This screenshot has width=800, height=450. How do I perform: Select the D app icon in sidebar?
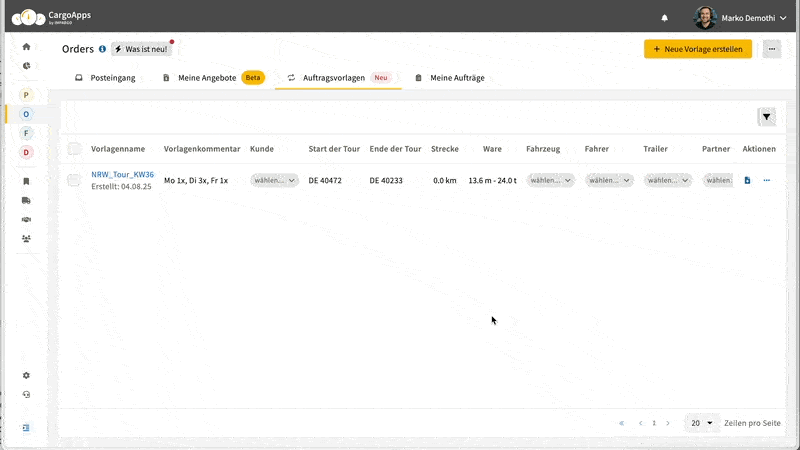(x=26, y=153)
